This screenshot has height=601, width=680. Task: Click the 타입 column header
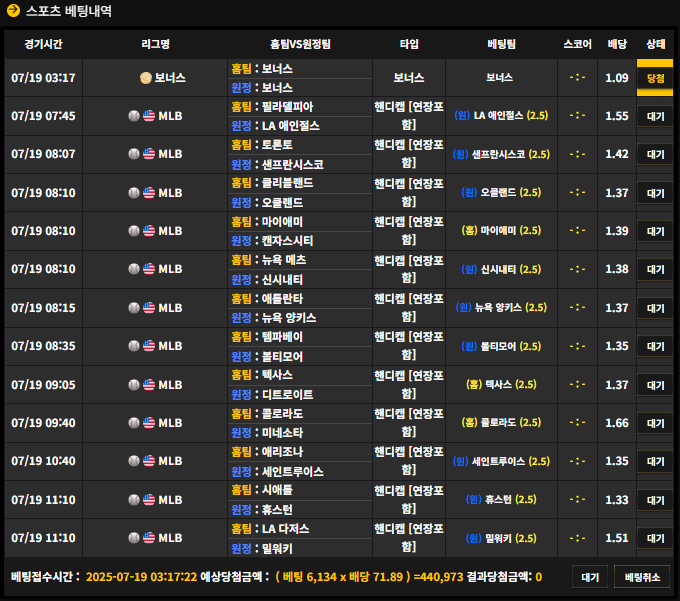point(409,44)
